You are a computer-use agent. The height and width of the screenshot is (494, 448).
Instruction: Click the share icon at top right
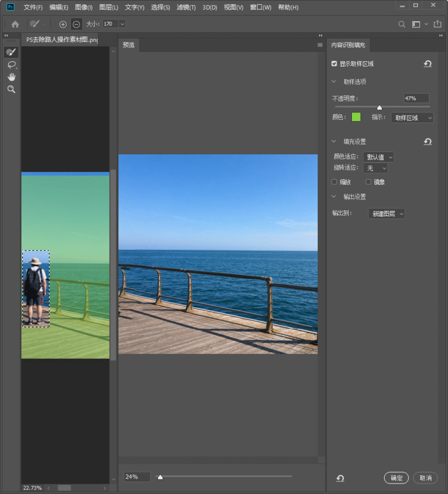coord(437,24)
